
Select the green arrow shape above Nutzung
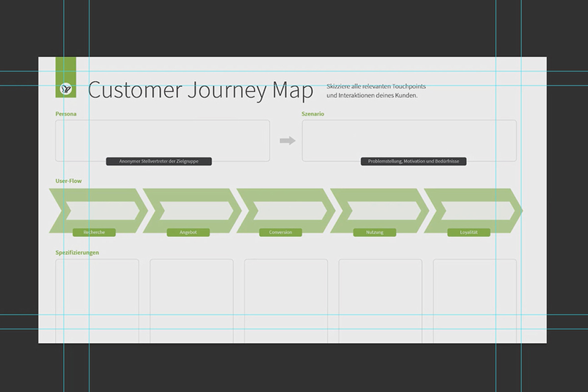click(379, 211)
